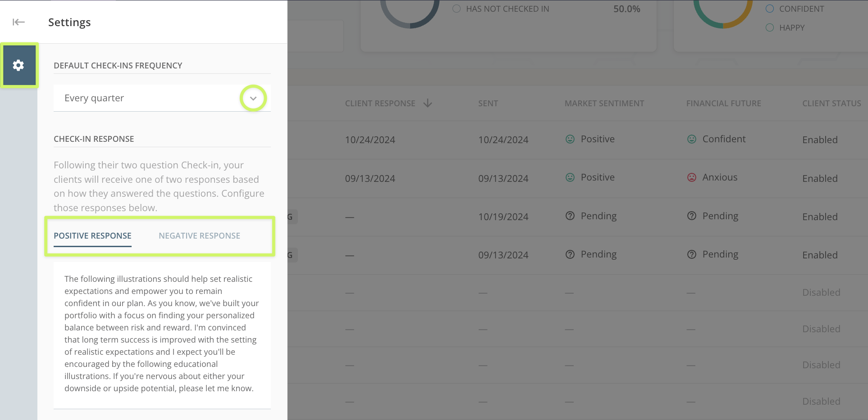Select the CONFIDENT radio button

point(769,9)
